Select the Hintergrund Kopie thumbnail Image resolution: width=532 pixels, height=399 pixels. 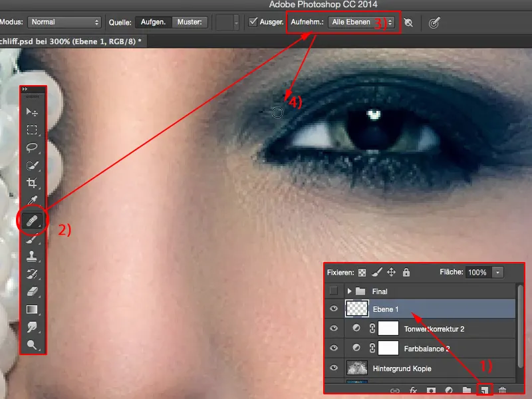click(x=356, y=368)
